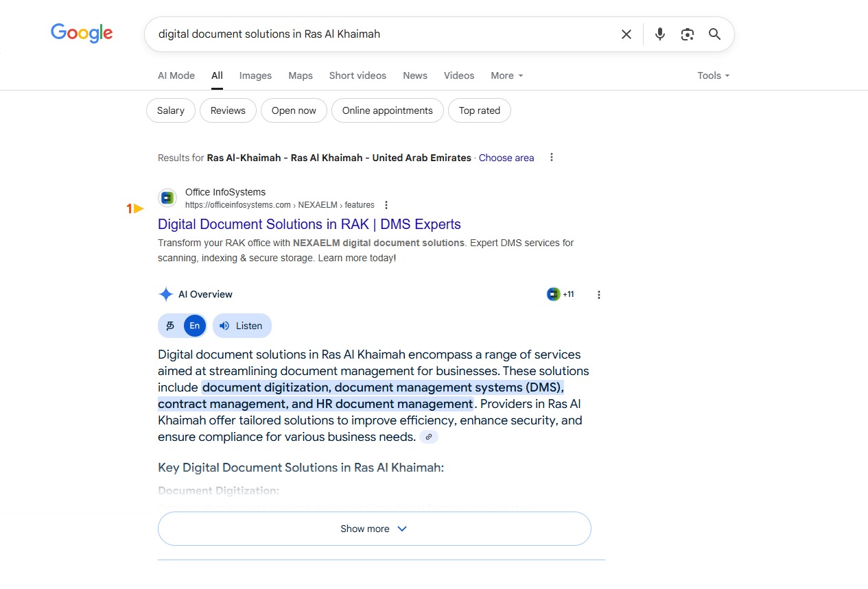Switch to the Images tab
The height and width of the screenshot is (589, 868).
coord(255,75)
